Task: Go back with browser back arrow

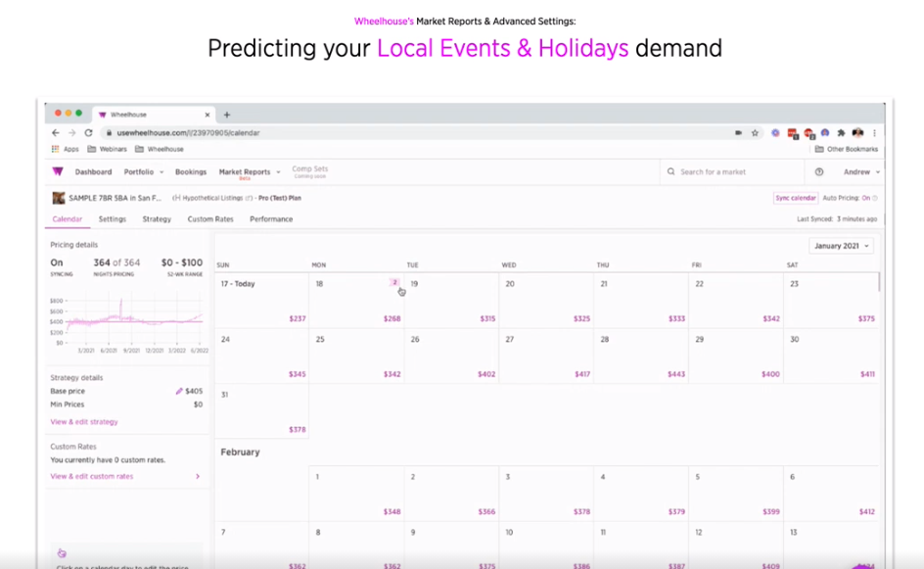Action: click(x=56, y=132)
